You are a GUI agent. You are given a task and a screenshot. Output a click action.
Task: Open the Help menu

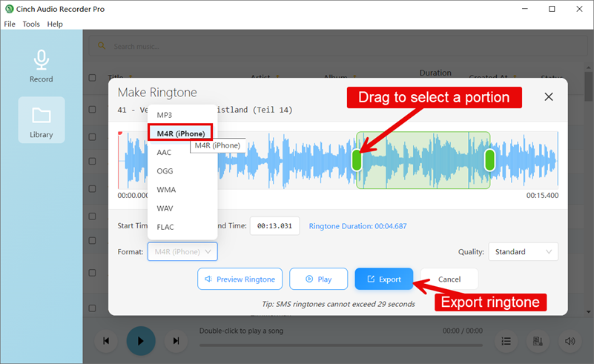point(55,24)
